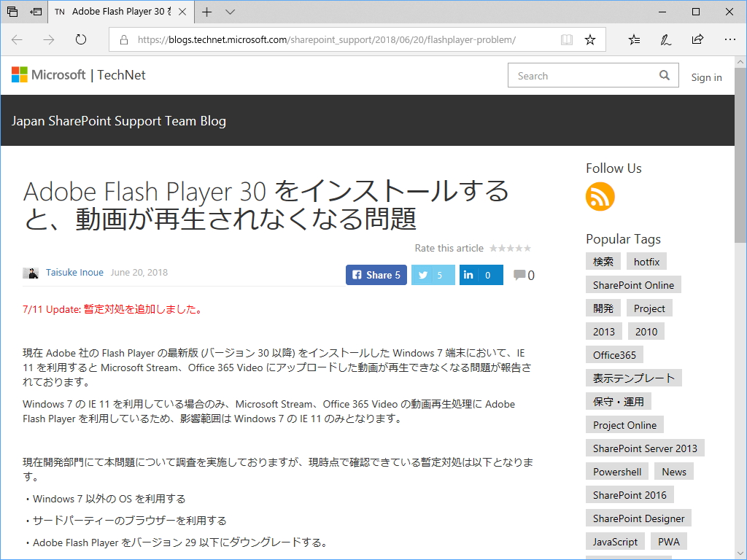Share the article on LinkedIn

coord(480,275)
